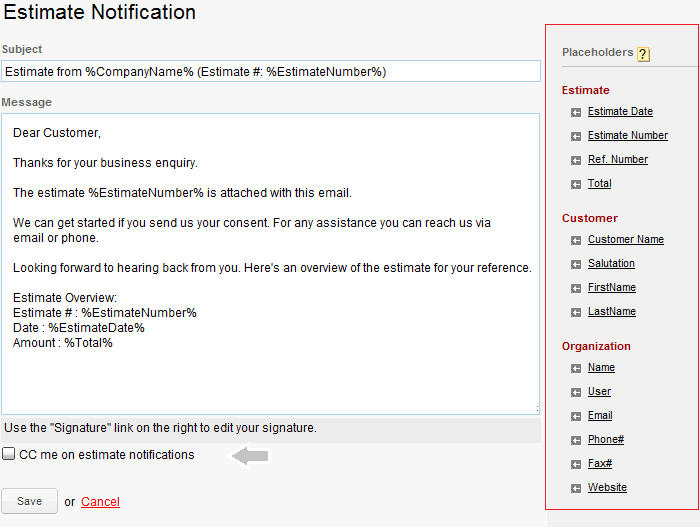
Task: Insert the FirstName placeholder link
Action: [612, 288]
